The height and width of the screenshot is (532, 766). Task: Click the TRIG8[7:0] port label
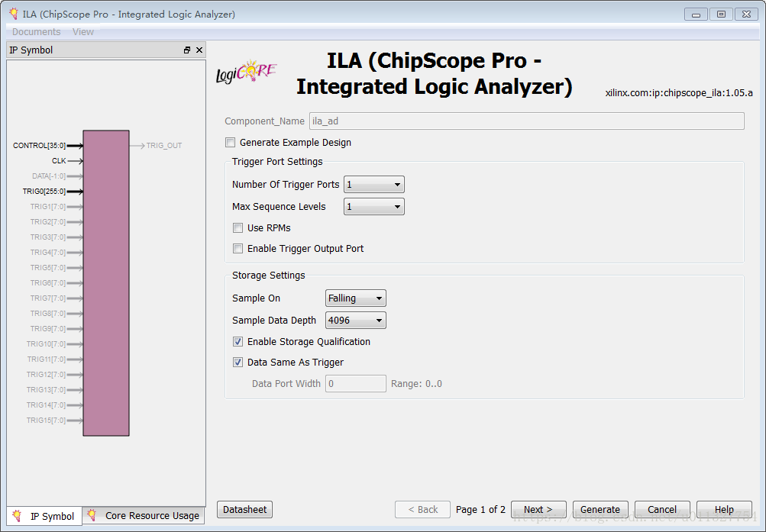(48, 314)
